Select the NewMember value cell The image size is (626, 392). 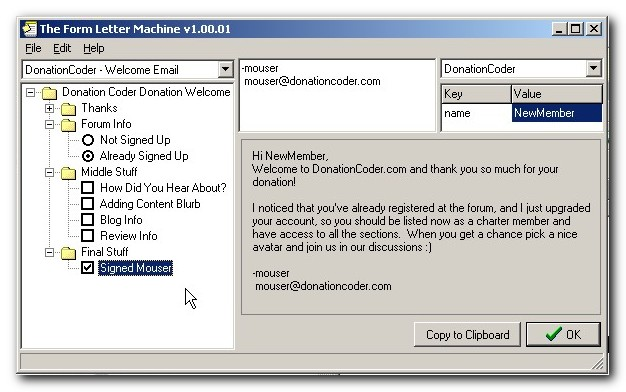click(x=557, y=113)
